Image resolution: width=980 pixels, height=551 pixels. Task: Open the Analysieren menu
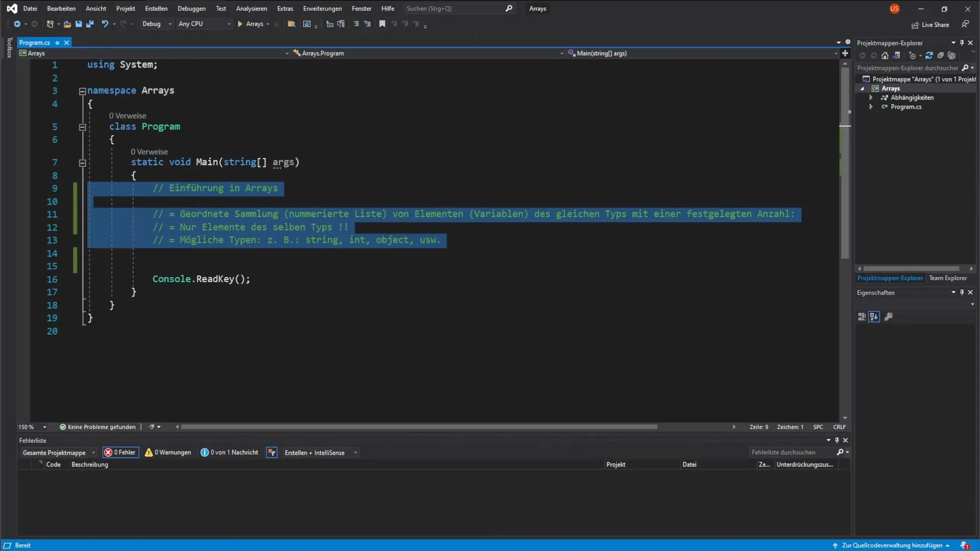(x=251, y=9)
